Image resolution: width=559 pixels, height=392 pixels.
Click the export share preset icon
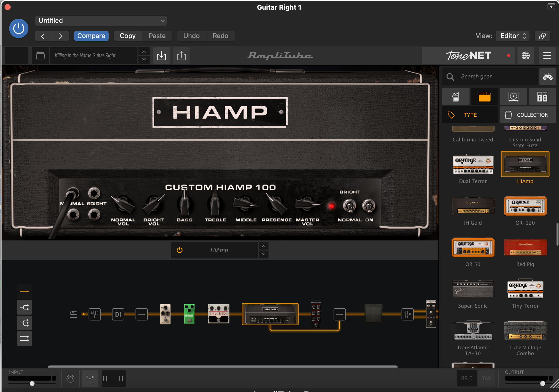coord(182,55)
